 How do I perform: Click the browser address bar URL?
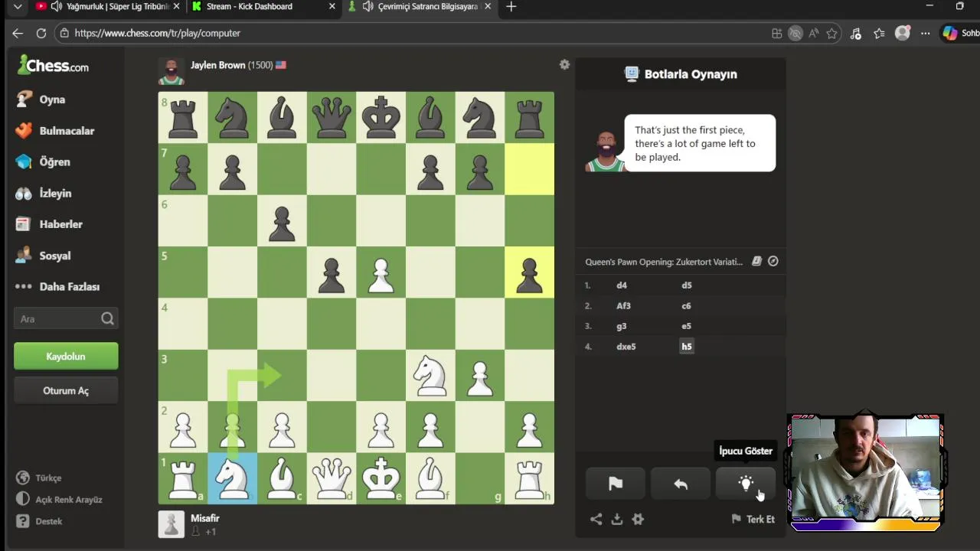click(x=158, y=33)
